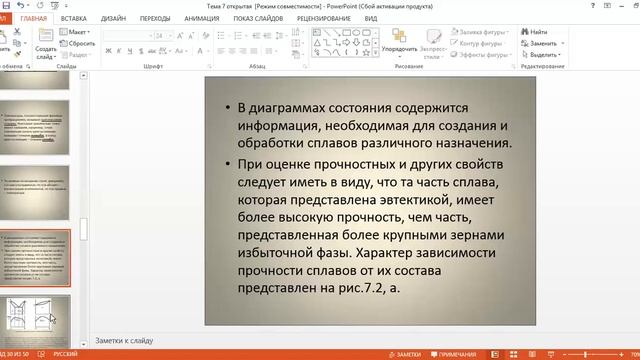Increase the list indent level
Viewport: 640px width, 360px height.
tap(267, 36)
